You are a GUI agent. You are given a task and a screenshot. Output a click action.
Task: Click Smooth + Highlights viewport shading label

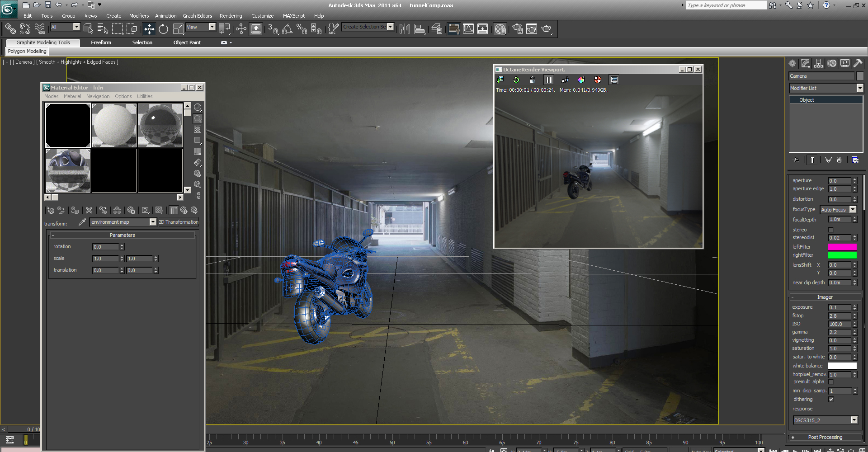pos(77,62)
